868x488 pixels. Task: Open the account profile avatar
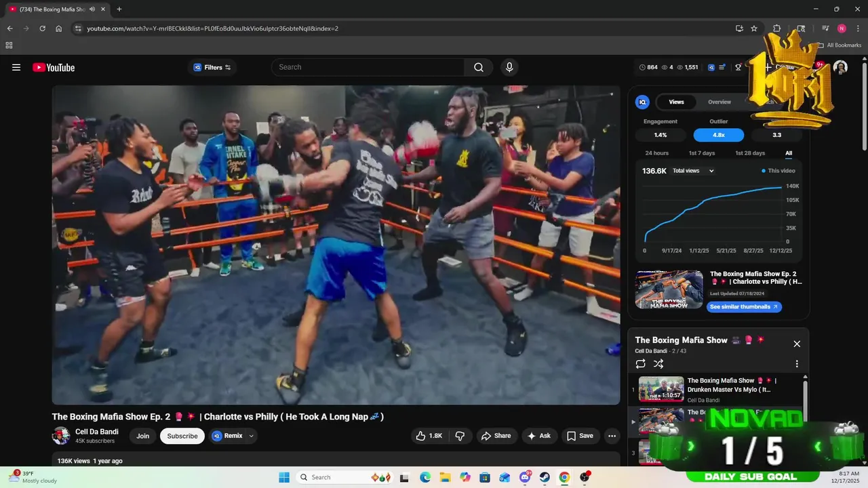pyautogui.click(x=840, y=67)
